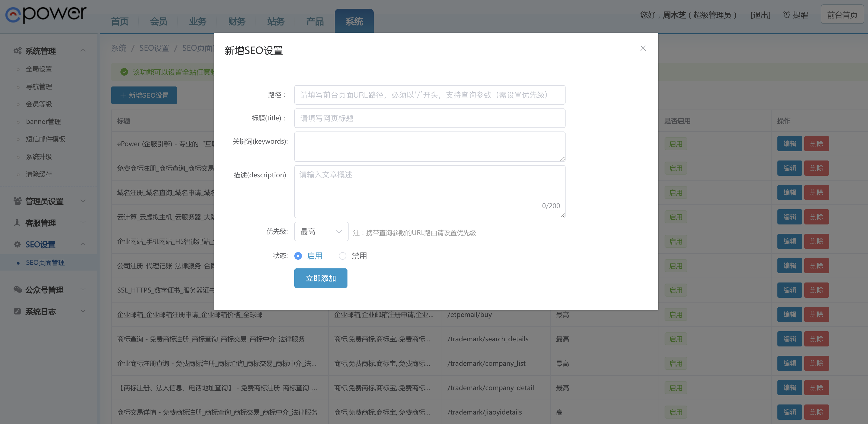This screenshot has width=868, height=424.
Task: Click the SEO设置 breadcrumb link
Action: tap(154, 48)
